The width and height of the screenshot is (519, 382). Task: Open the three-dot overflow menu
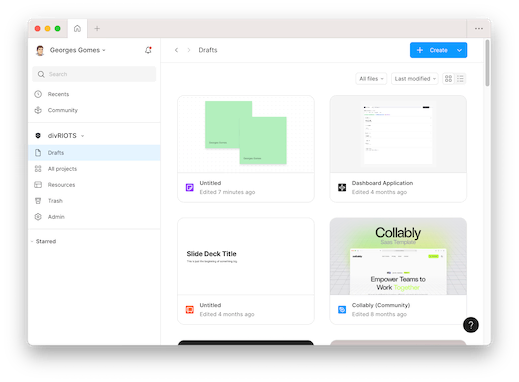[x=479, y=29]
